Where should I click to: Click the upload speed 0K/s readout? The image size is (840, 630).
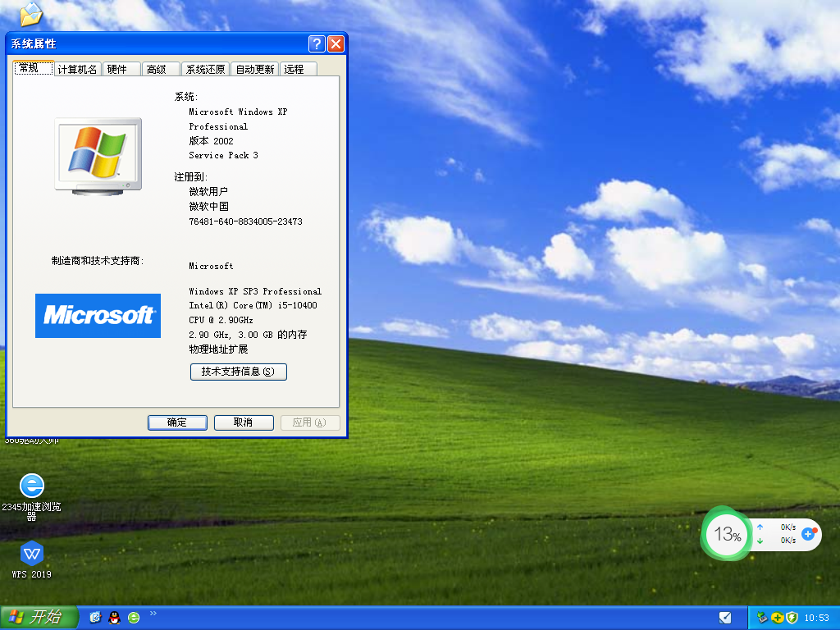[788, 527]
